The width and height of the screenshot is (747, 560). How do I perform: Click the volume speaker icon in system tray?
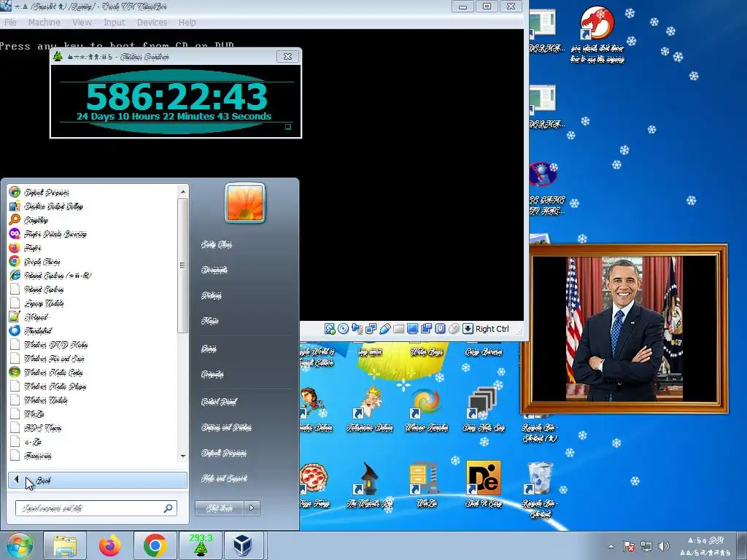663,546
